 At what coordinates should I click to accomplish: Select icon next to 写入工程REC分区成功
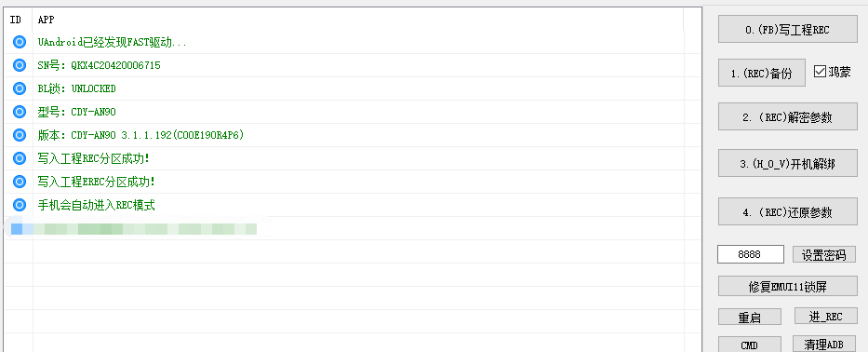click(20, 158)
